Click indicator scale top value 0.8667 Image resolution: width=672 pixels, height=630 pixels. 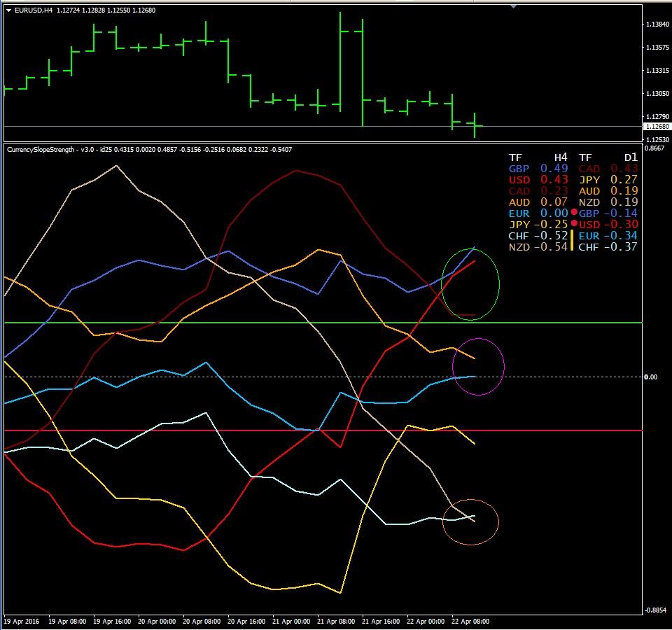(x=654, y=148)
